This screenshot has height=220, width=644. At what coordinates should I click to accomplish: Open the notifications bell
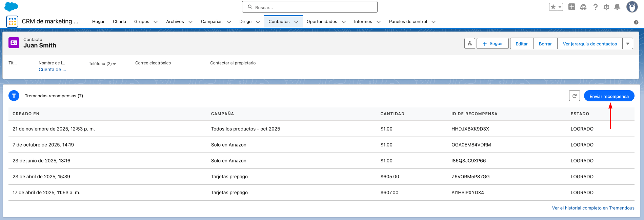(x=617, y=7)
